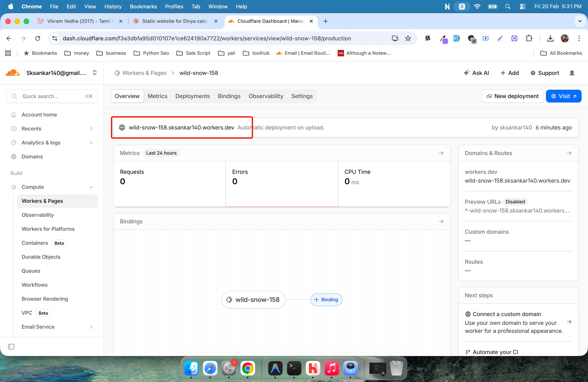Click the New deployment button

click(512, 96)
